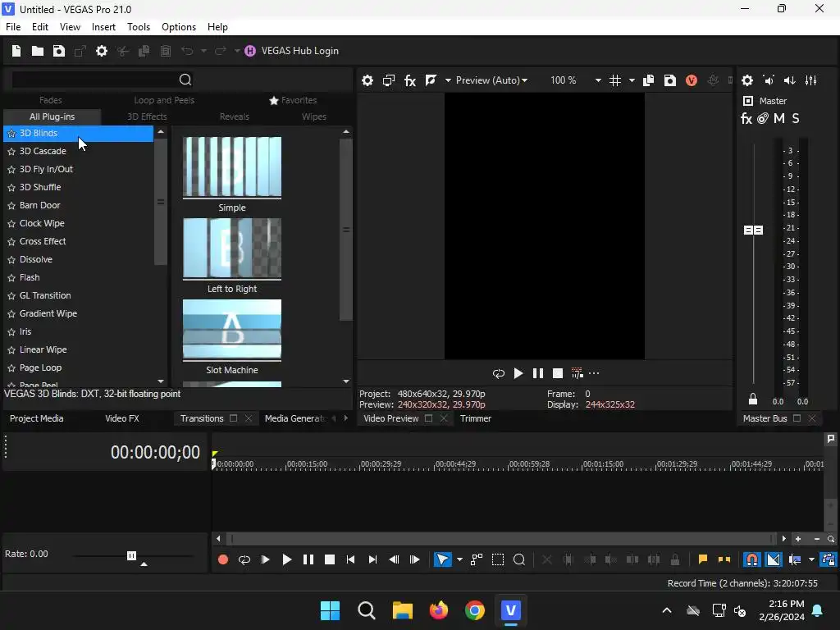Favorite Dissolve using its star icon
This screenshot has width=840, height=630.
click(x=11, y=260)
